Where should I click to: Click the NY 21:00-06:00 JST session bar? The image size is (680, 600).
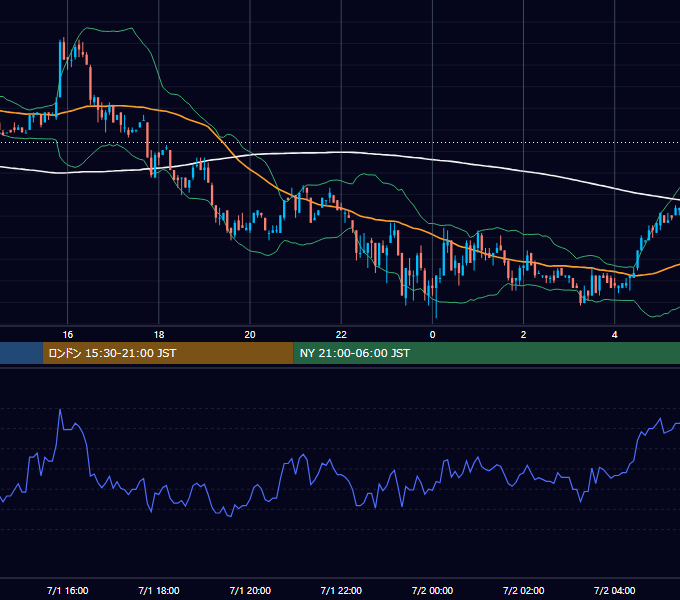pos(487,353)
